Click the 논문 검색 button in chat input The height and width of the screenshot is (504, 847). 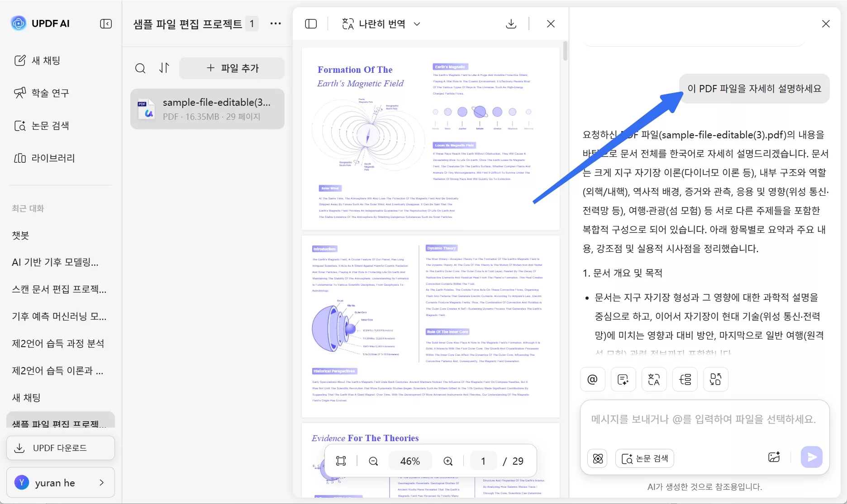(x=644, y=458)
